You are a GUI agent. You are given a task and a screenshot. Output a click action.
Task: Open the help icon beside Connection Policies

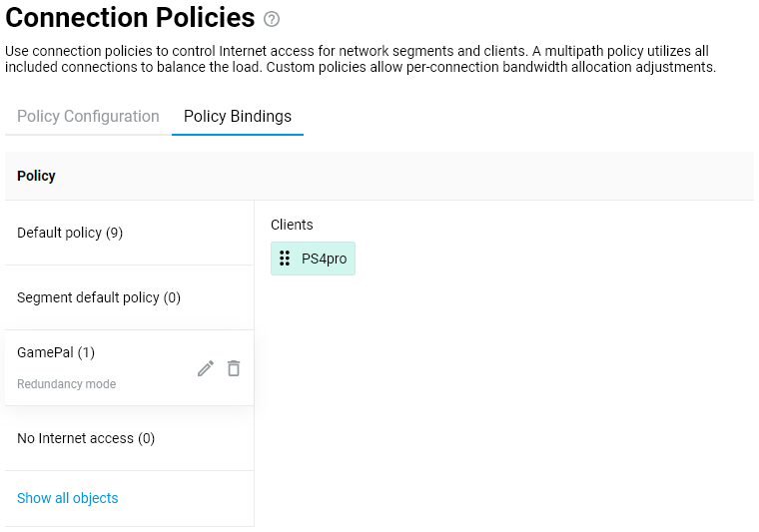[x=272, y=19]
